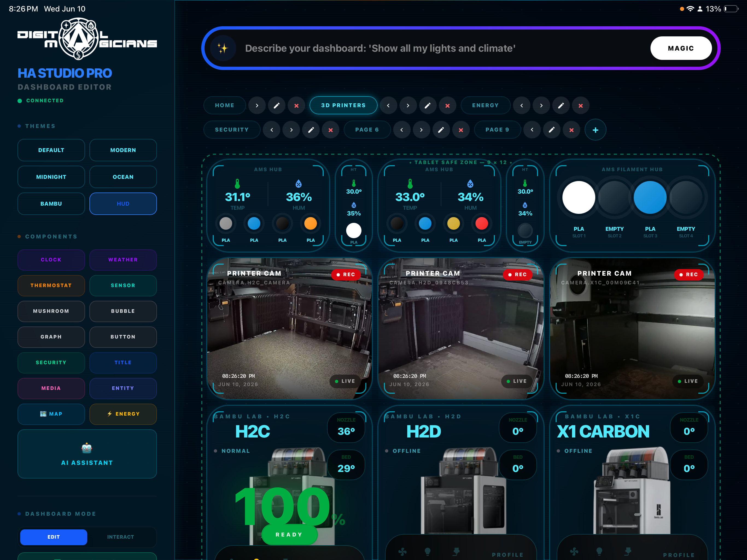Move ENERGY page right with chevron

(541, 106)
